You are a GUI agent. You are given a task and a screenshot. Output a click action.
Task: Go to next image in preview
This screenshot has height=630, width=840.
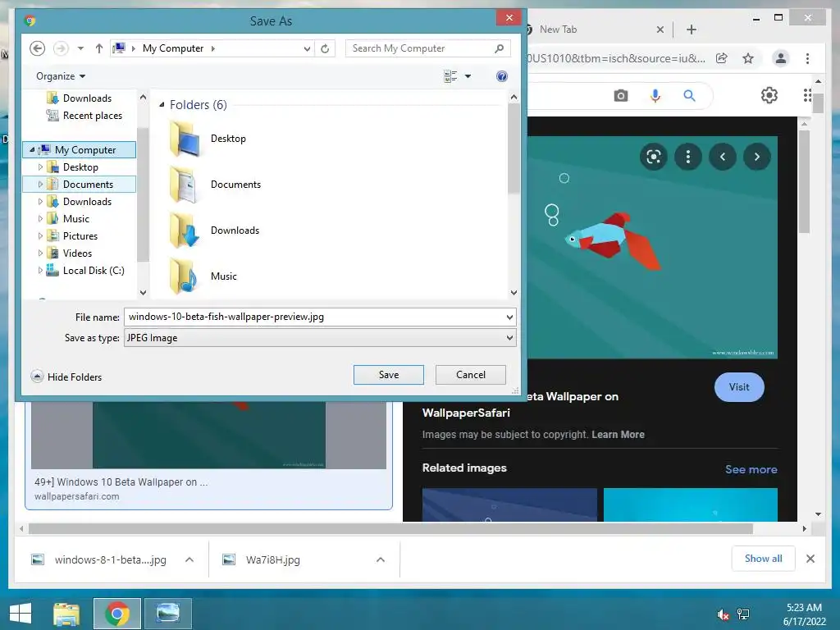click(x=757, y=157)
